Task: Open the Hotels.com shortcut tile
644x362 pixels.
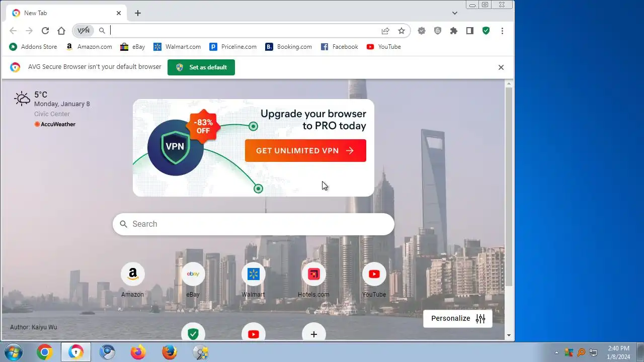Action: tap(314, 280)
